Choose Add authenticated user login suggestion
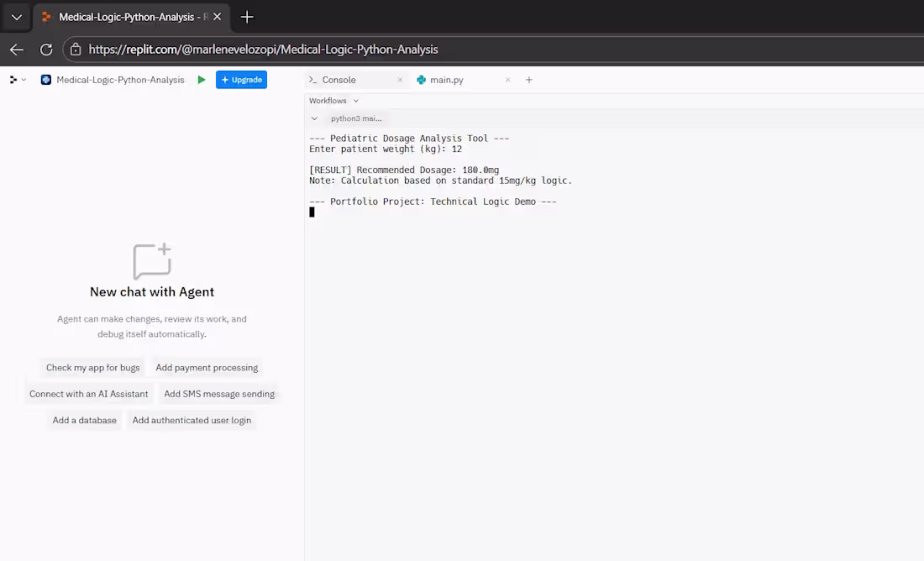924x561 pixels. coord(192,420)
